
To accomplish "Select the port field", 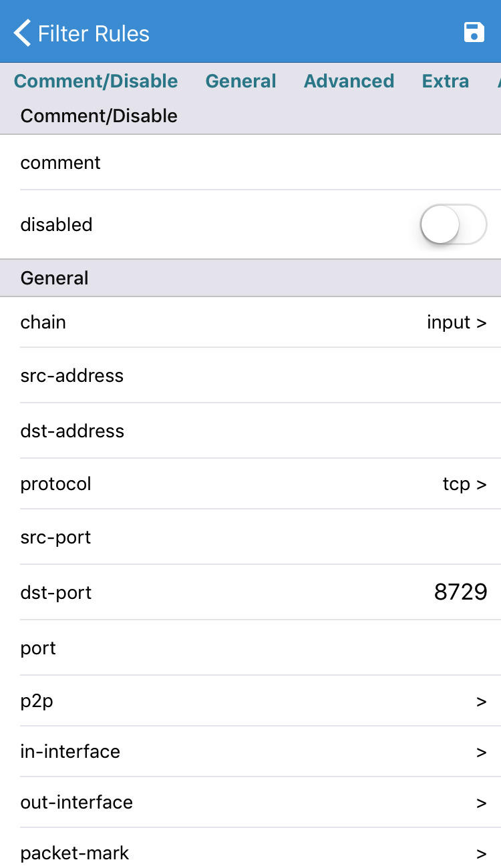I will click(251, 648).
